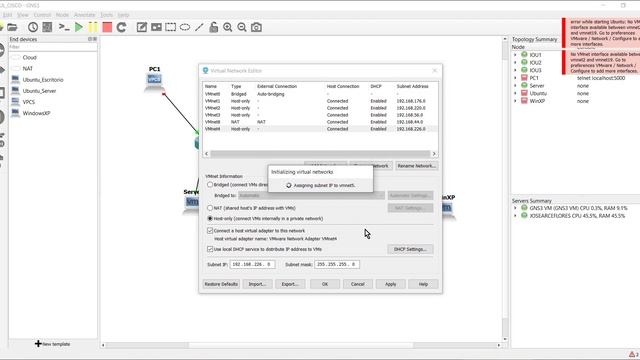Select the Bridged radio option
This screenshot has height=360, width=640.
point(210,184)
